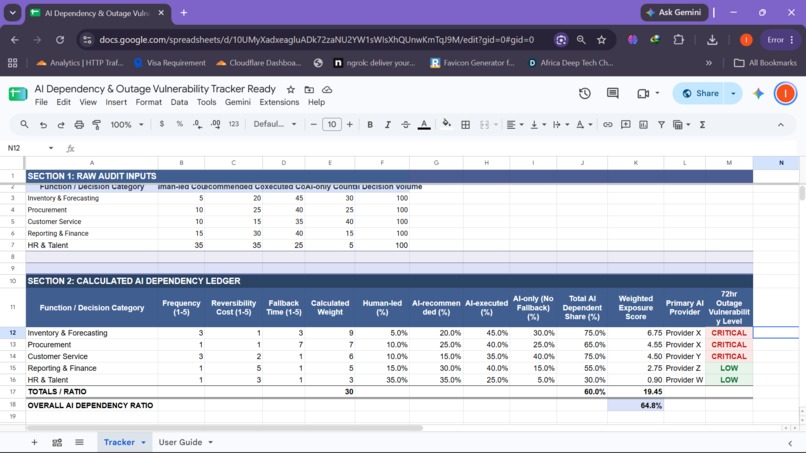The image size is (806, 453).
Task: Decrease font size with minus
Action: point(314,124)
